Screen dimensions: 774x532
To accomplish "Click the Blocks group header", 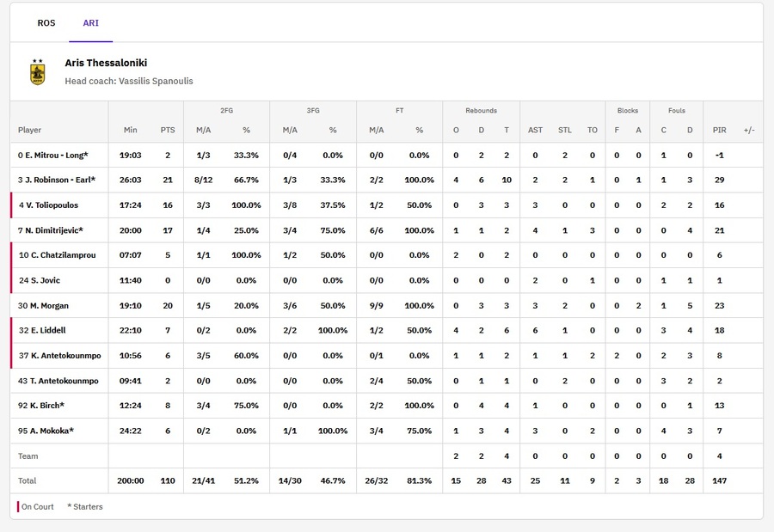I will click(x=628, y=111).
